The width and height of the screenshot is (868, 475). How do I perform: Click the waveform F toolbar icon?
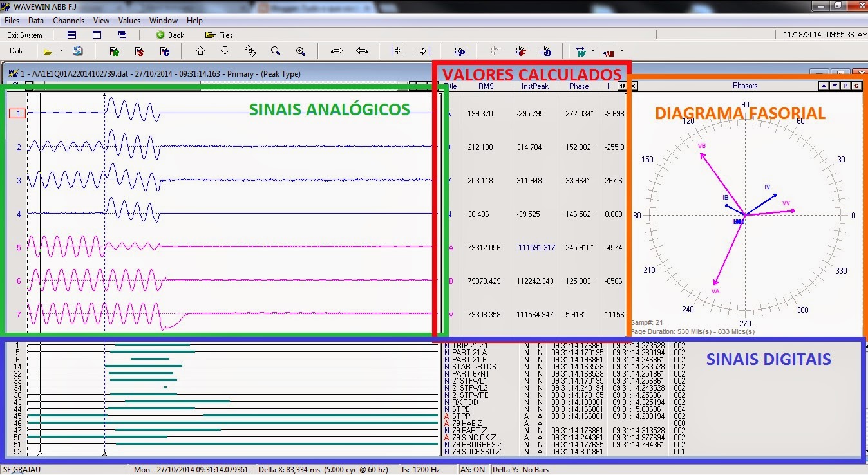pyautogui.click(x=520, y=51)
